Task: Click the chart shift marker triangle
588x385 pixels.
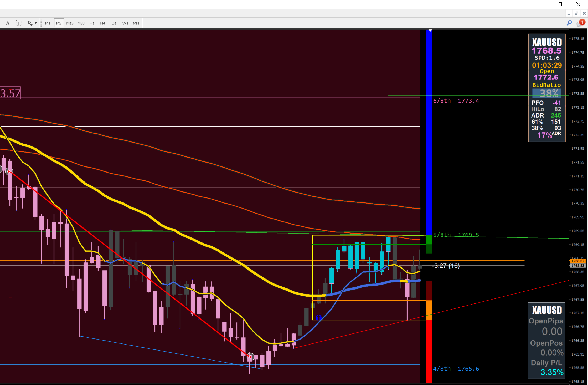Action: click(430, 31)
